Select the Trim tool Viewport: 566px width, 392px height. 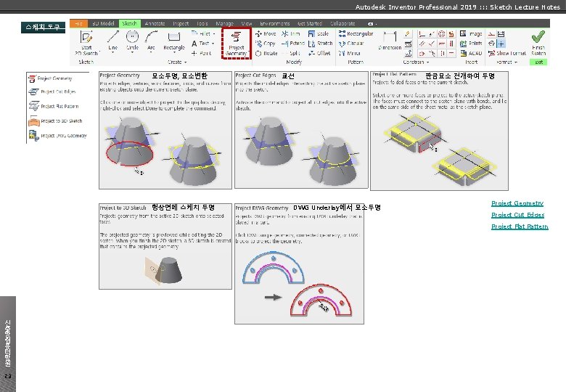[291, 33]
